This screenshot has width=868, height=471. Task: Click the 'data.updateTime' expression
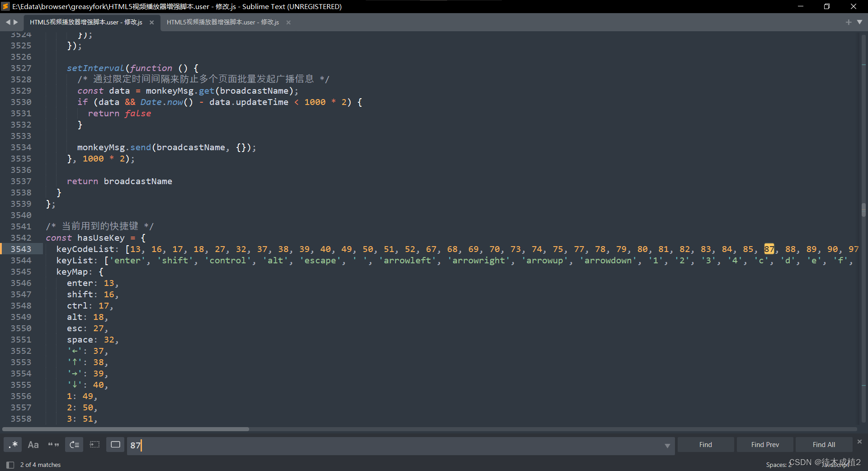(249, 102)
